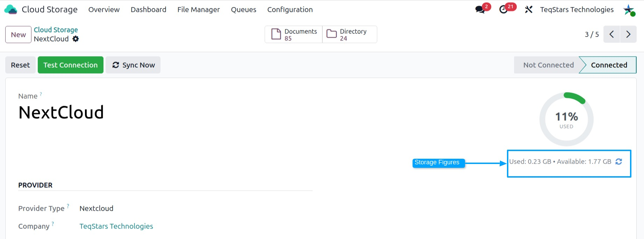Image resolution: width=644 pixels, height=239 pixels.
Task: Click the Test Connection button
Action: click(x=70, y=65)
